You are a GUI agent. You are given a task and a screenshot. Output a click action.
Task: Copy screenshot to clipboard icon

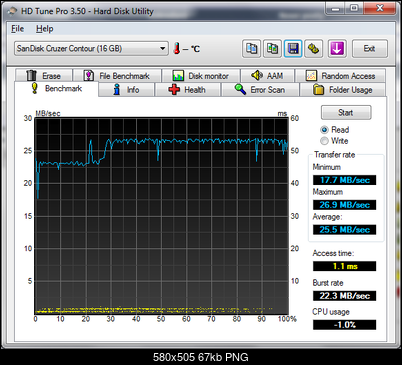coord(272,49)
